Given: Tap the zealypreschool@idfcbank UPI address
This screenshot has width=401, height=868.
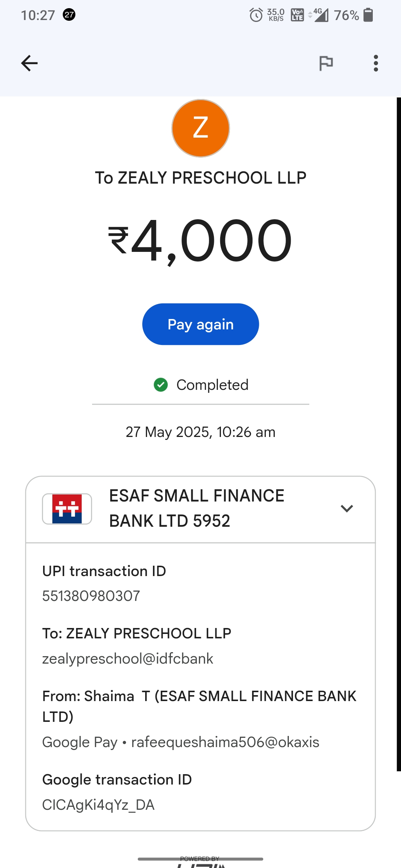Looking at the screenshot, I should coord(128,659).
